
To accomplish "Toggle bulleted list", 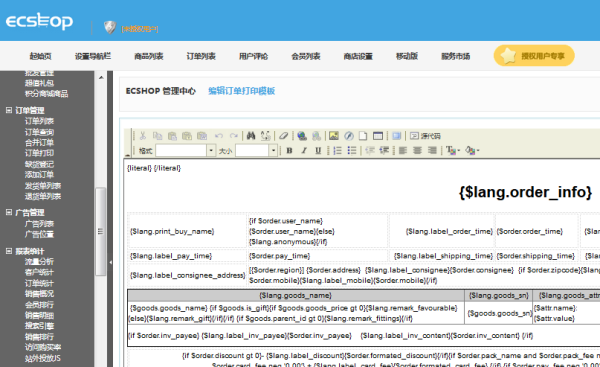I will click(x=352, y=150).
